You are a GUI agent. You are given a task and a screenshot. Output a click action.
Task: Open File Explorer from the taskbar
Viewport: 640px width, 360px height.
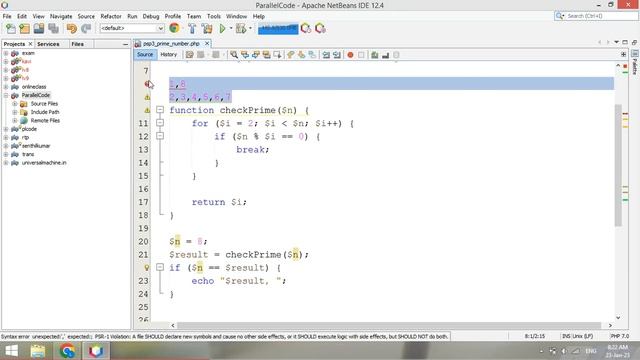[38, 351]
